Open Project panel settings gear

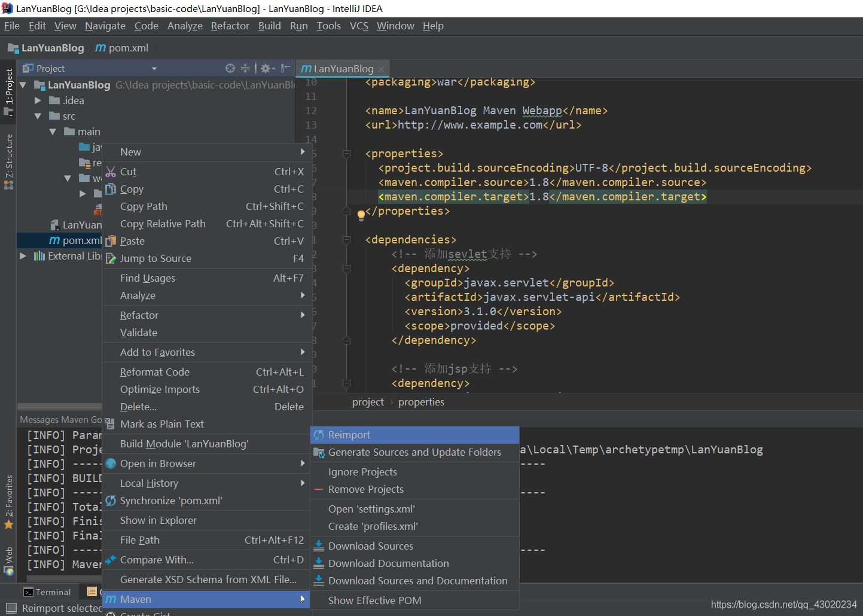266,68
